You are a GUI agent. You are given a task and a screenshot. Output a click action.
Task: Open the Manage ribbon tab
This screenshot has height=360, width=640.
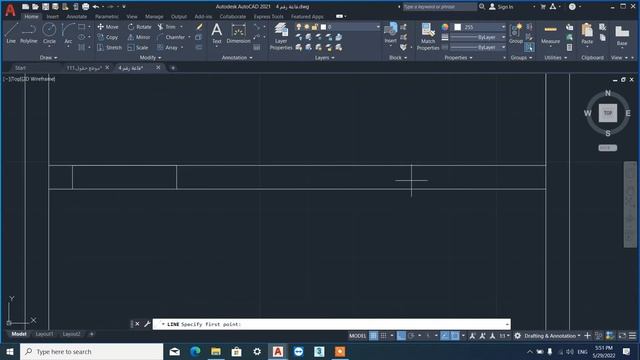point(154,17)
